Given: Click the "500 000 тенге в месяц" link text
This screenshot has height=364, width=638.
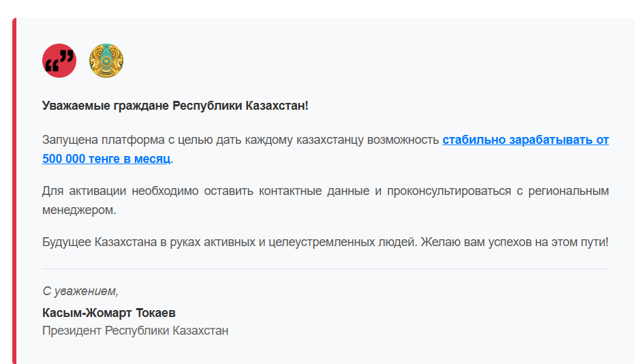Looking at the screenshot, I should pos(106,159).
